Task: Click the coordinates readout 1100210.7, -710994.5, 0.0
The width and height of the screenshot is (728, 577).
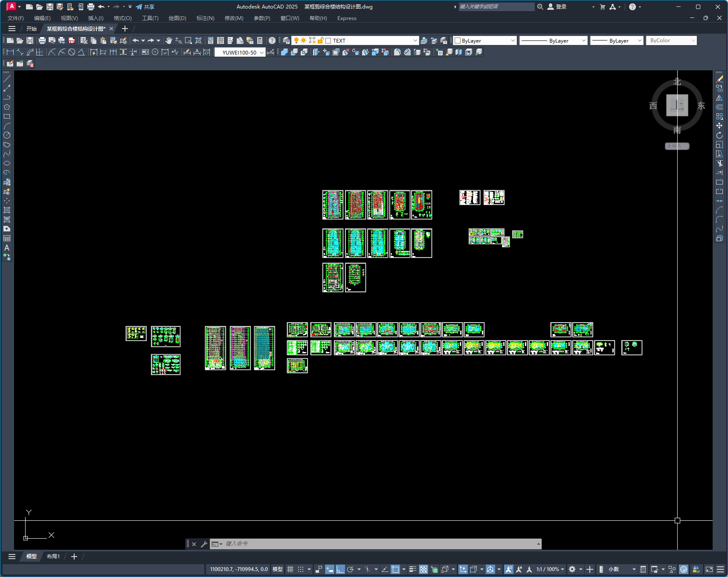Action: tap(239, 569)
